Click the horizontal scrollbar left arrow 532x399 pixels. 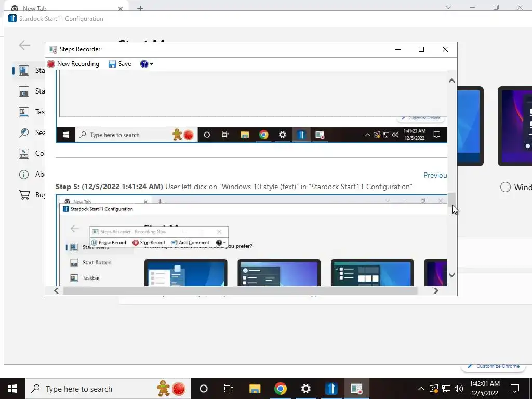click(56, 291)
